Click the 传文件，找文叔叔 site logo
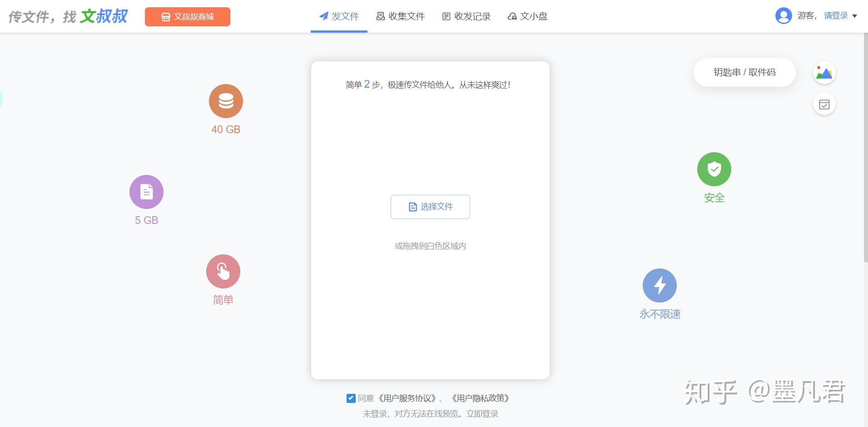868x427 pixels. [68, 16]
